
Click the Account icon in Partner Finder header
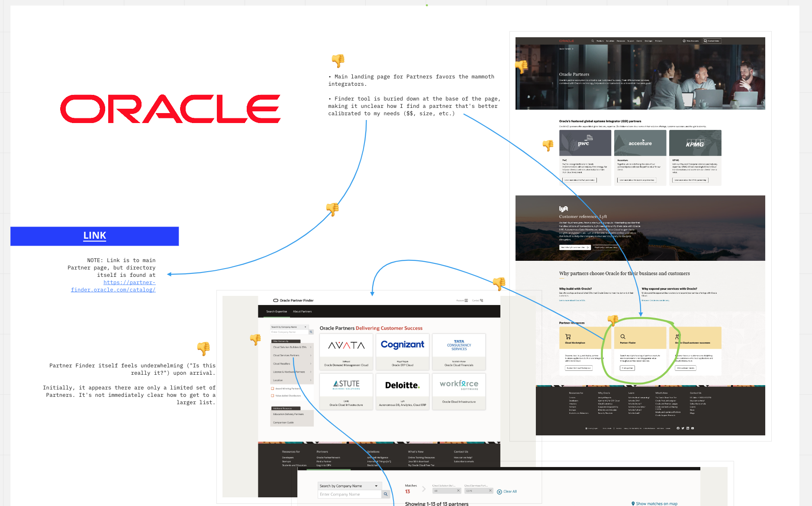click(466, 300)
